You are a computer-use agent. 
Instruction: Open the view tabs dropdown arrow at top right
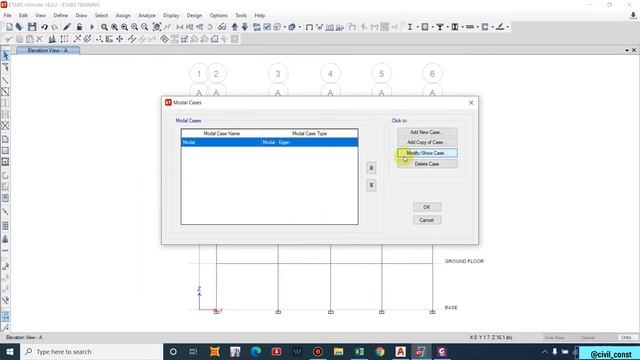(627, 50)
